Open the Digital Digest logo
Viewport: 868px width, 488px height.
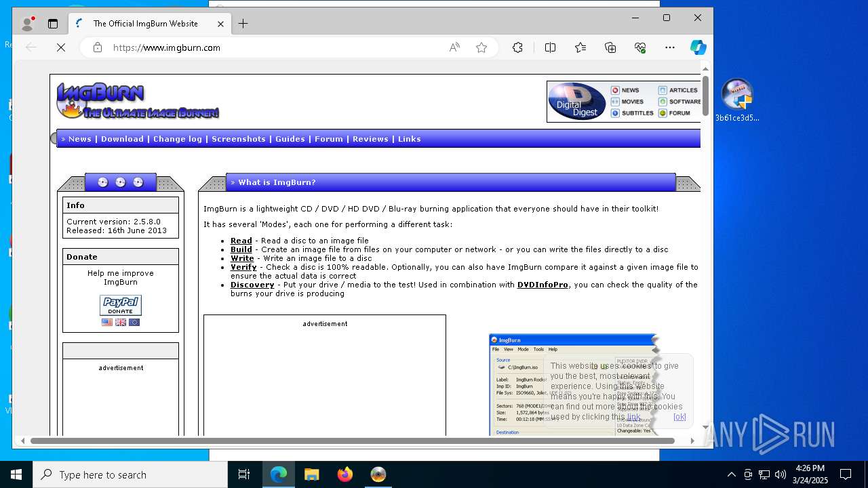click(576, 102)
